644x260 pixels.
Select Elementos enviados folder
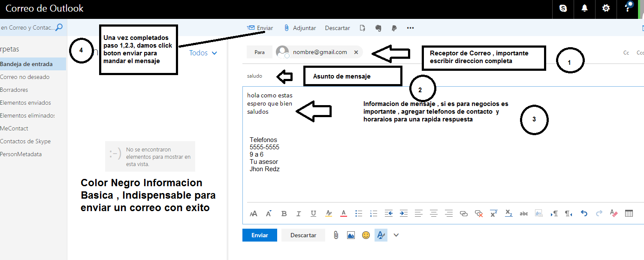pos(25,103)
